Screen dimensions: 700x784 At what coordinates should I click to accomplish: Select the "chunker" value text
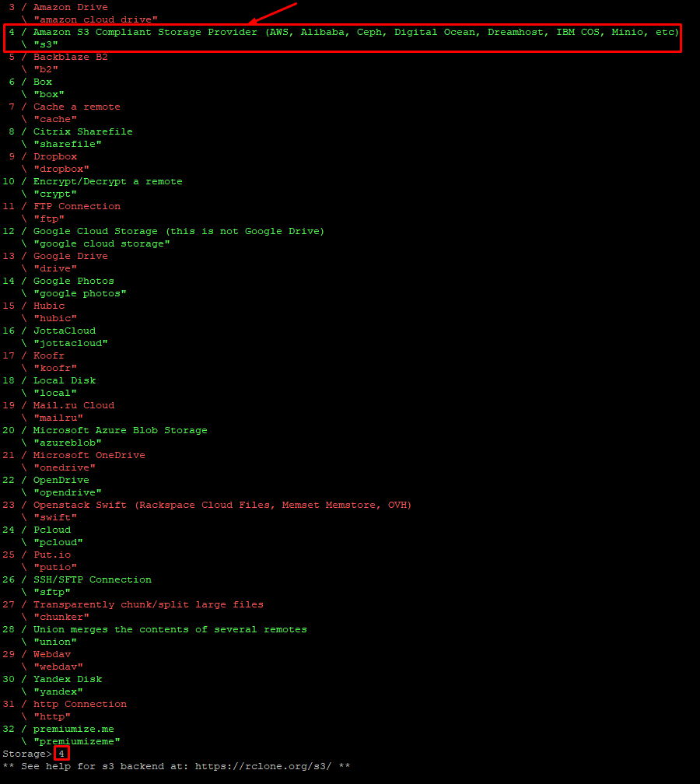61,617
